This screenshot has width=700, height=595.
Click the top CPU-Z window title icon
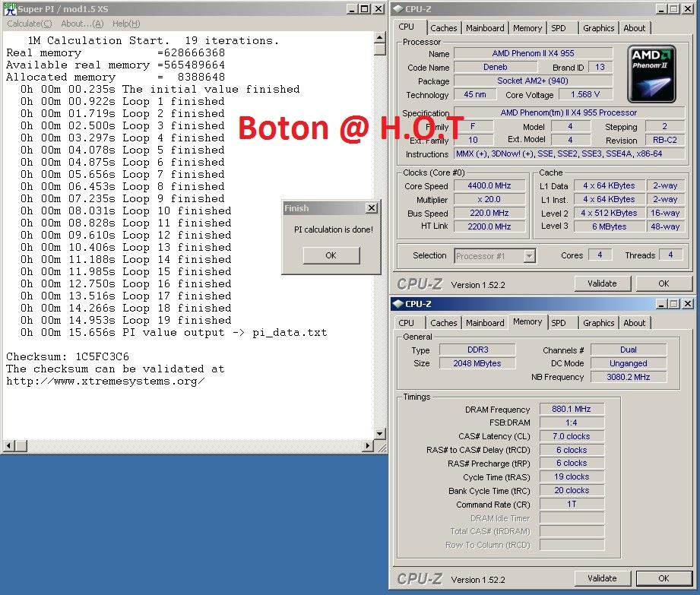[x=399, y=8]
